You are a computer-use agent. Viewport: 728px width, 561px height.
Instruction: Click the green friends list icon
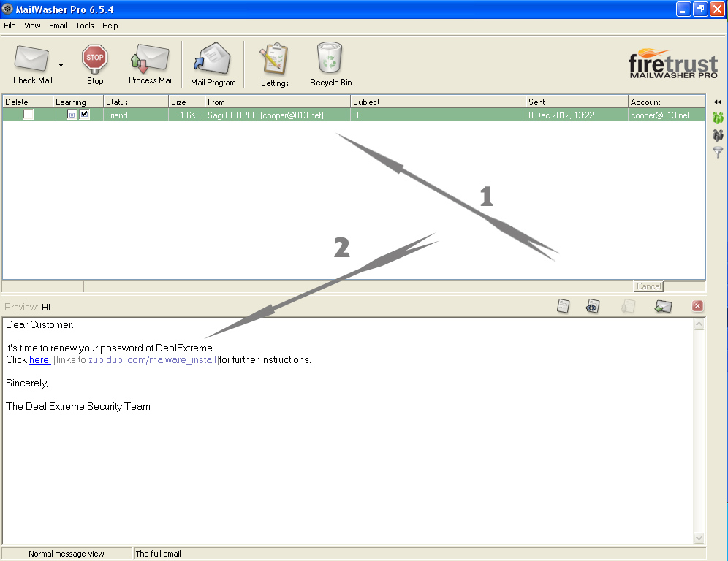[718, 118]
